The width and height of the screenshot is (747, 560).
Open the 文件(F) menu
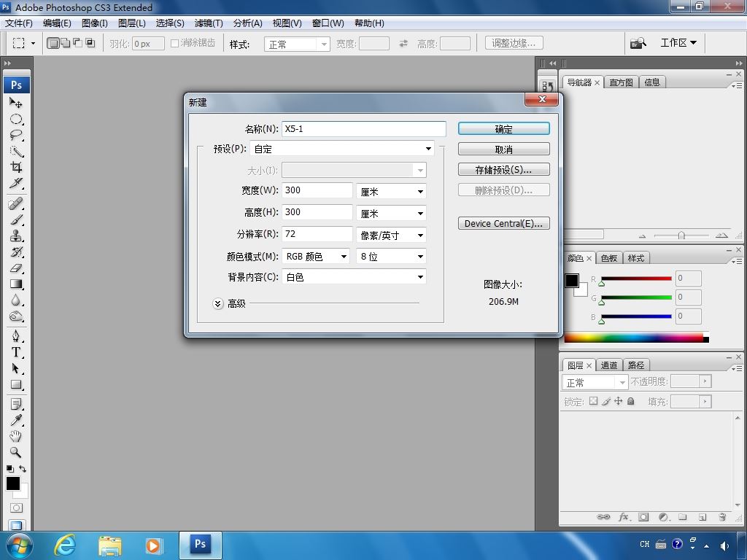18,23
